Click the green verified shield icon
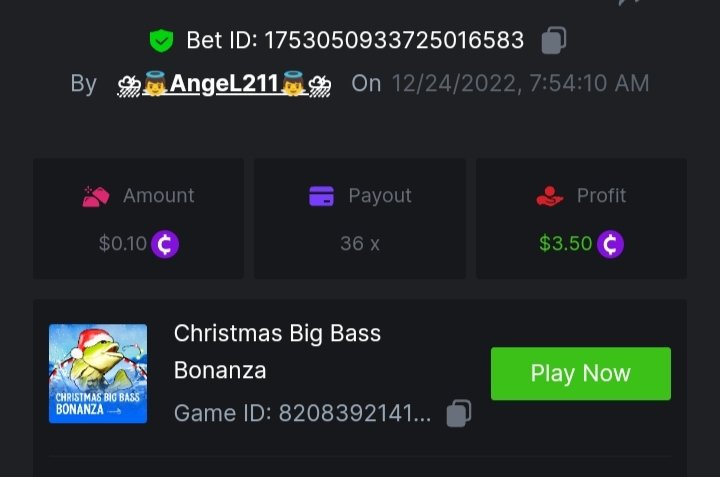 pyautogui.click(x=161, y=41)
